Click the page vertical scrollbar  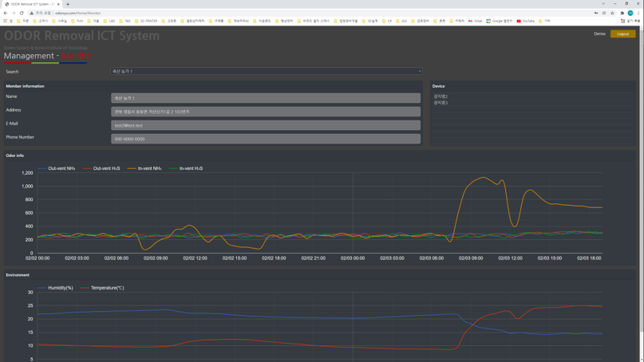click(642, 193)
